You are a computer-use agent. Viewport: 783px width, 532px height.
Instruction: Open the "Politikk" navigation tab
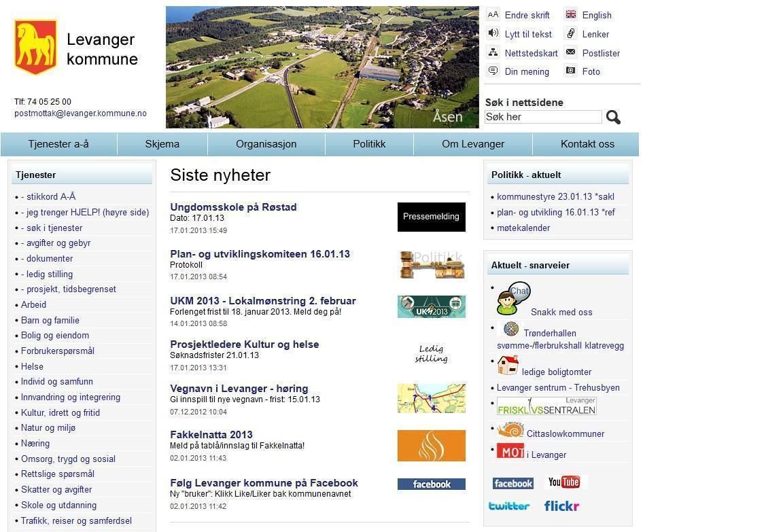[x=369, y=144]
